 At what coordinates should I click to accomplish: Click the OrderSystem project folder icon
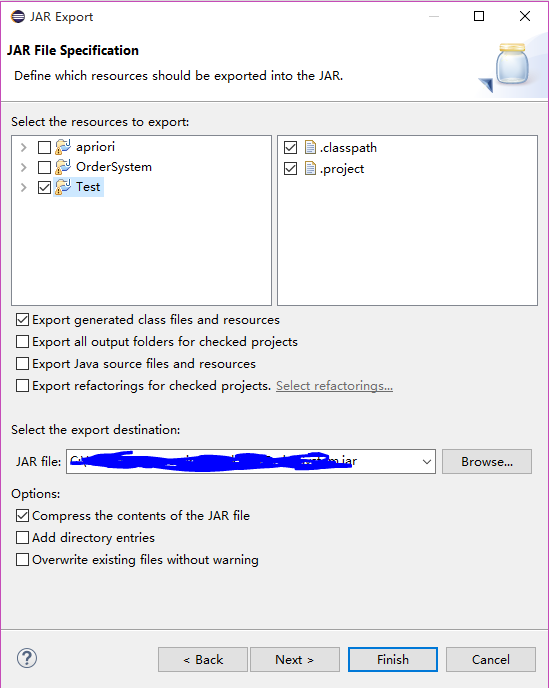tap(63, 167)
